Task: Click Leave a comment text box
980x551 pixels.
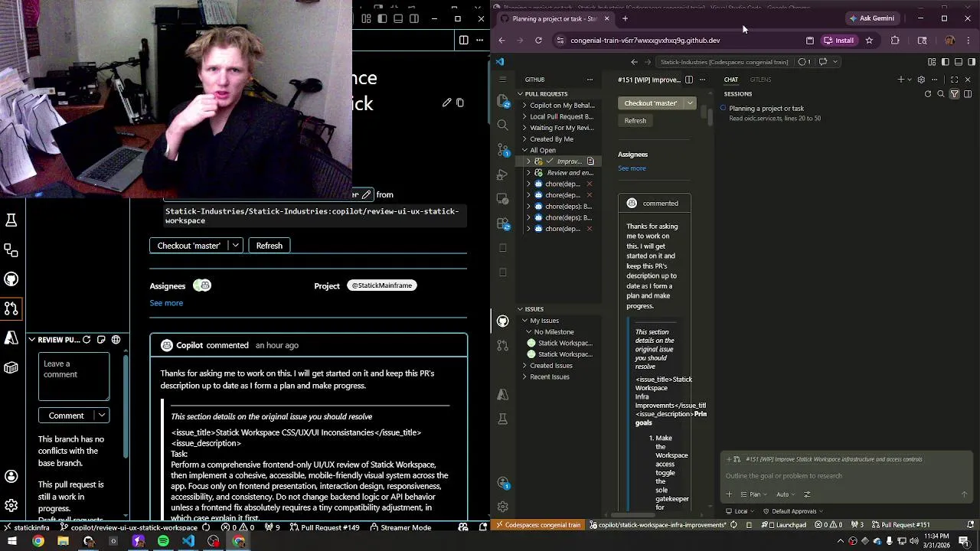Action: coord(73,376)
